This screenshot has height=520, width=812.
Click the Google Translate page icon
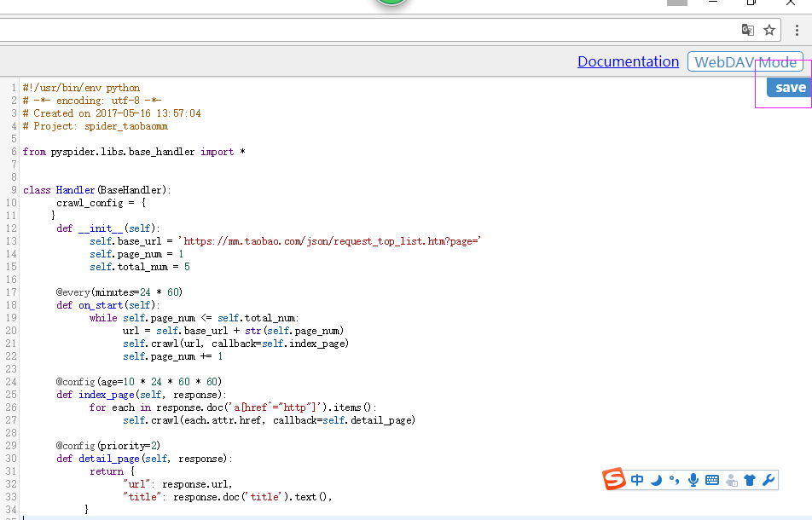[747, 30]
